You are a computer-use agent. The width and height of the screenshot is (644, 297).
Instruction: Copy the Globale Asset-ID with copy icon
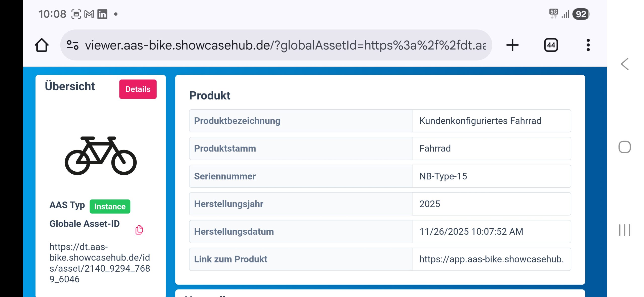tap(139, 230)
